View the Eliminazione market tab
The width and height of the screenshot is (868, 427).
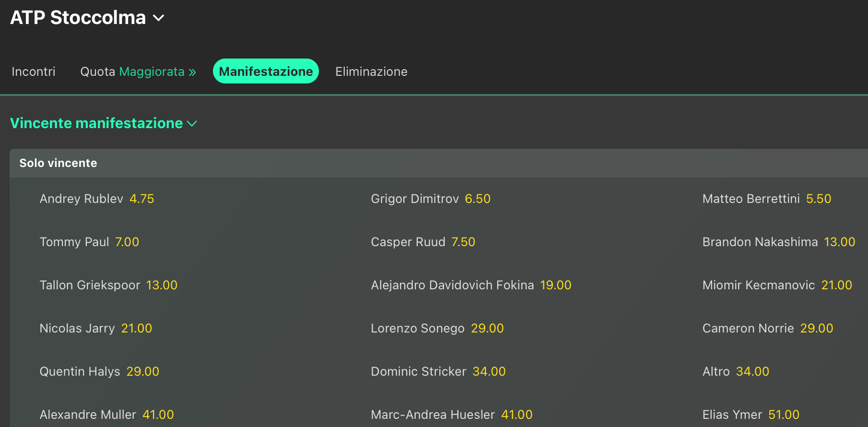point(371,71)
